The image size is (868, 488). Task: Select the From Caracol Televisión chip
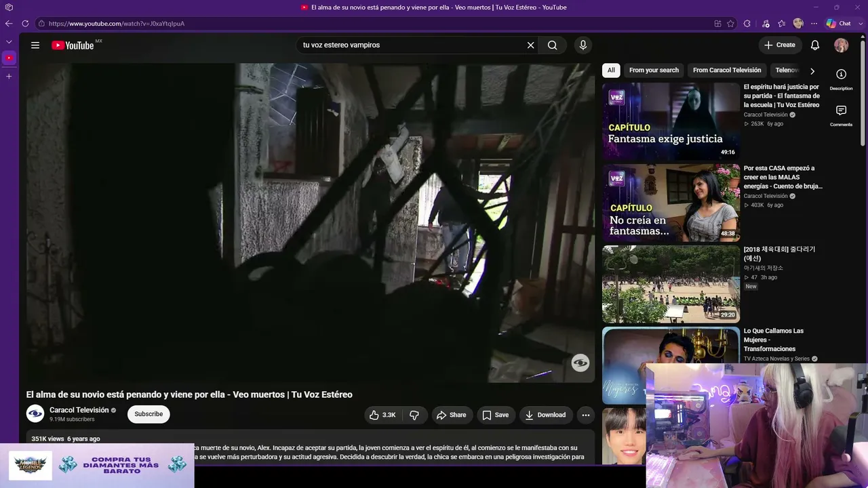coord(727,70)
